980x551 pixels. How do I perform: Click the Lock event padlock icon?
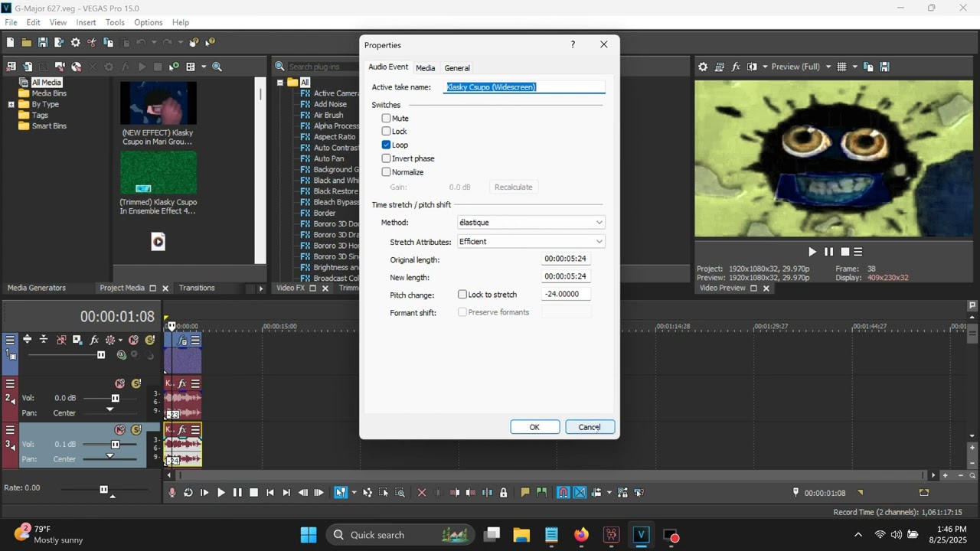[x=503, y=493]
